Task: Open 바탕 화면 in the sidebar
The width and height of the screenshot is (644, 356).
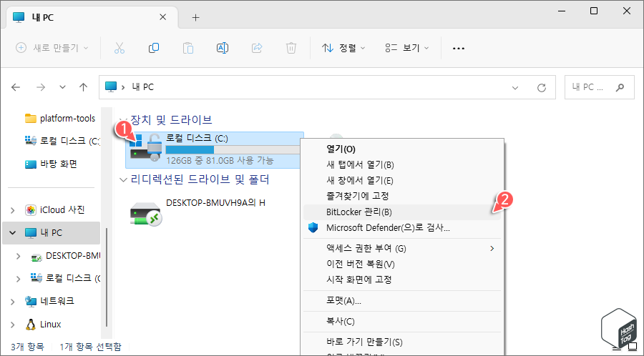Action: 51,164
